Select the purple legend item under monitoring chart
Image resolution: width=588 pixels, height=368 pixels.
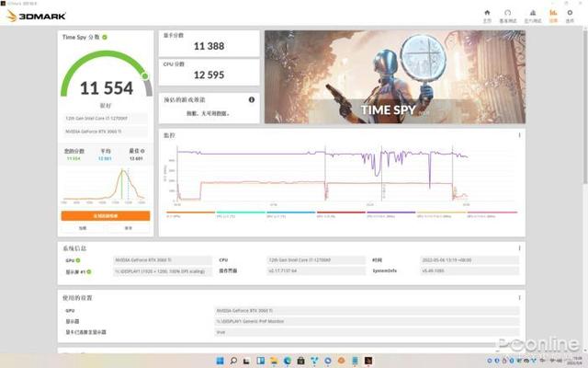coord(391,214)
